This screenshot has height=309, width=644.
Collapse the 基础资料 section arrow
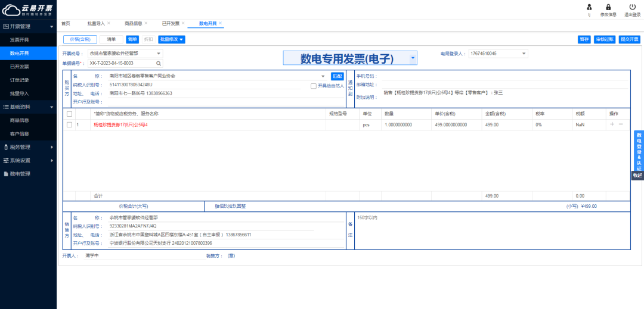pyautogui.click(x=51, y=107)
